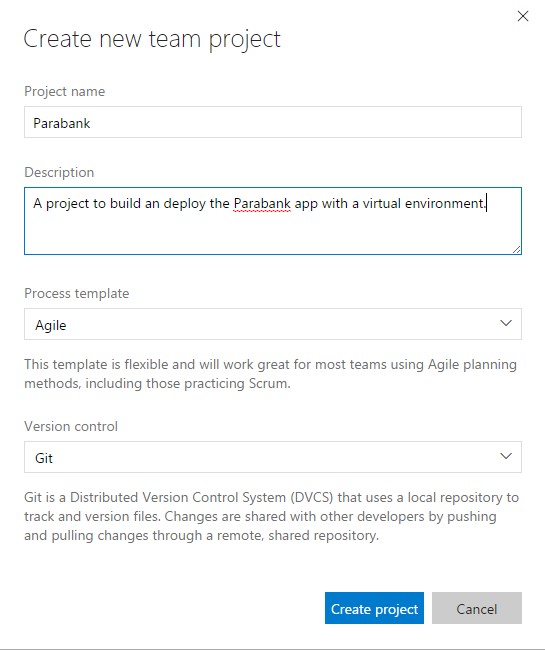
Task: Click the Project name input field
Action: point(273,122)
